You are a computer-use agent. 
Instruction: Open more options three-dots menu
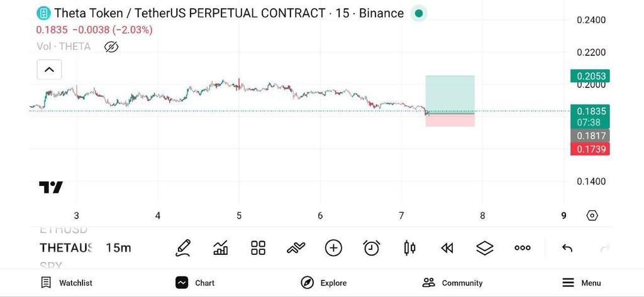523,248
